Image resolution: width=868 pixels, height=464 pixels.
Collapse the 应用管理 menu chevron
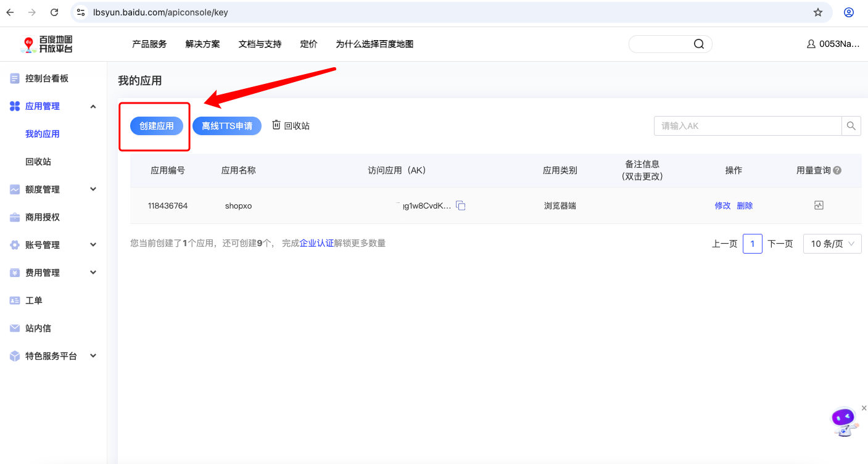click(93, 106)
